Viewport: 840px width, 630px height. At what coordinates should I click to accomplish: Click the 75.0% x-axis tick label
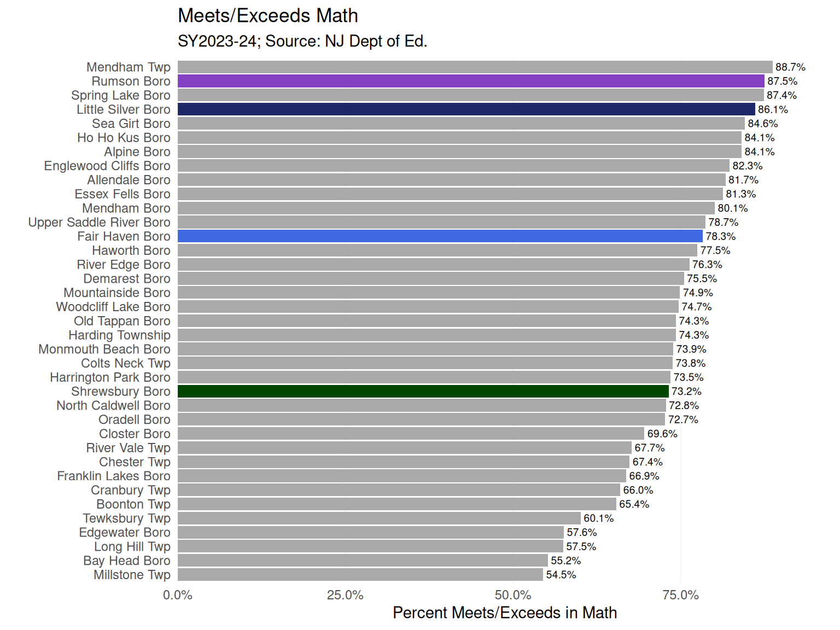681,596
